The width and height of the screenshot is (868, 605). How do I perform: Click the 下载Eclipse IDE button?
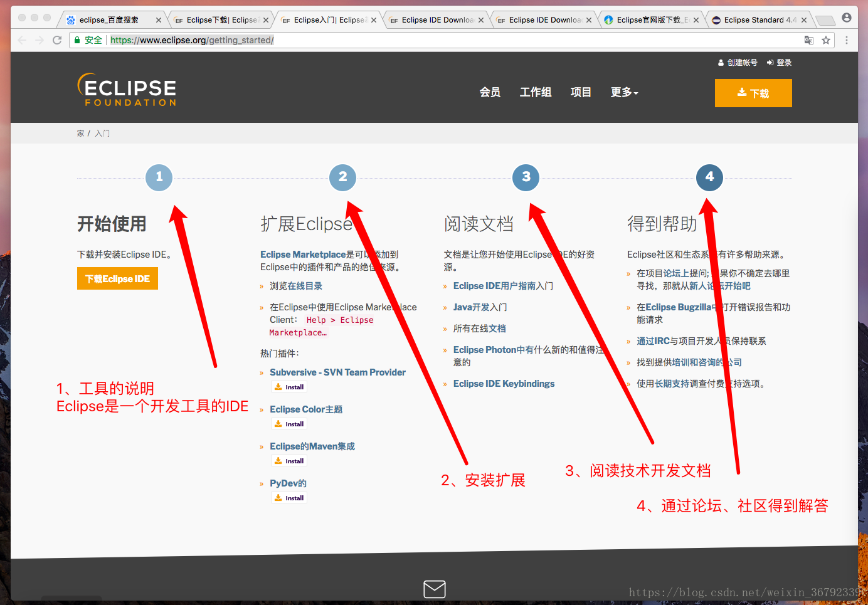coord(117,278)
